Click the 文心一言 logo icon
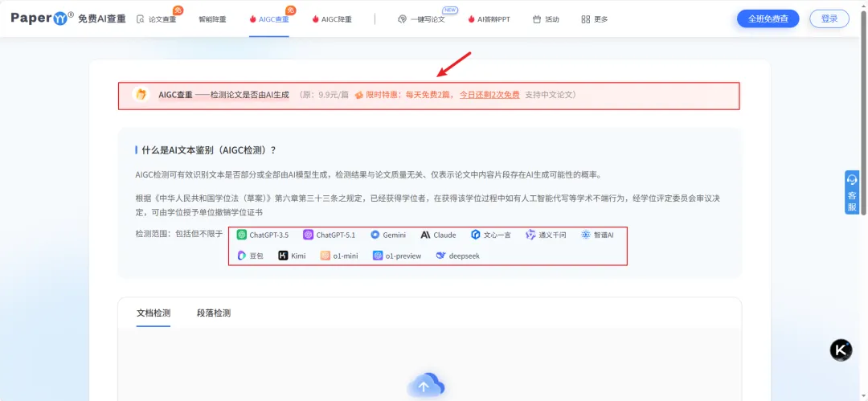 [476, 235]
